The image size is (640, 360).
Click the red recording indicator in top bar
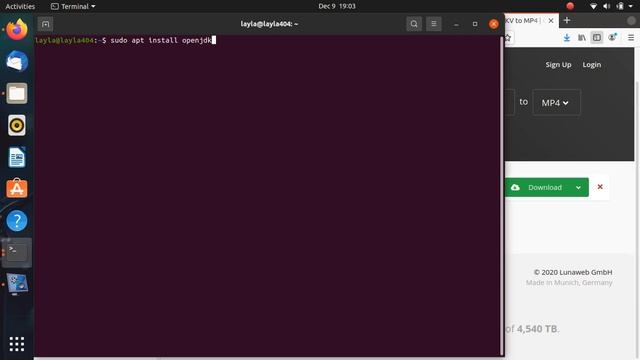(570, 6)
